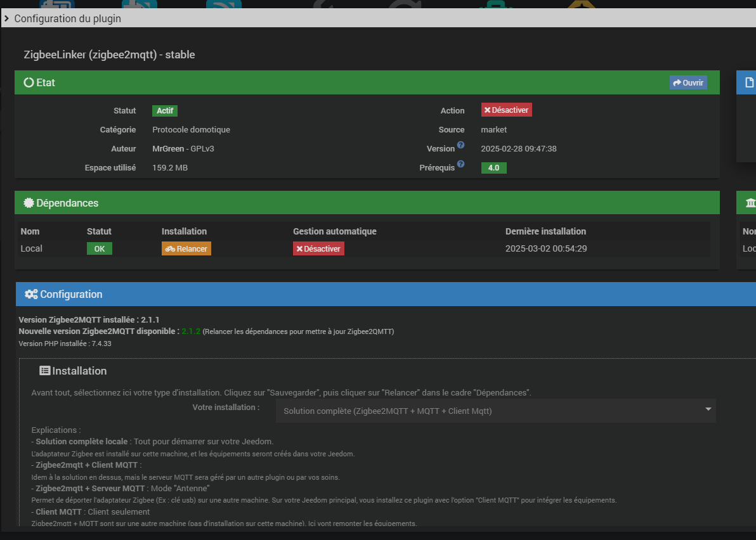756x540 pixels.
Task: Click the Local dependency name cell
Action: point(31,248)
